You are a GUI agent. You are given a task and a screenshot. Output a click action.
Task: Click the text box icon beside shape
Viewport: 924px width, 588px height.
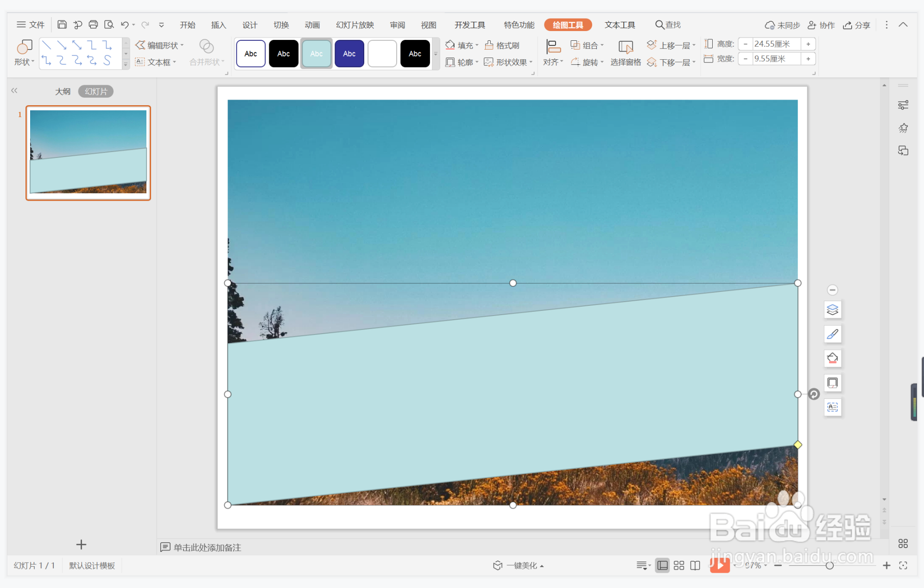click(x=832, y=407)
